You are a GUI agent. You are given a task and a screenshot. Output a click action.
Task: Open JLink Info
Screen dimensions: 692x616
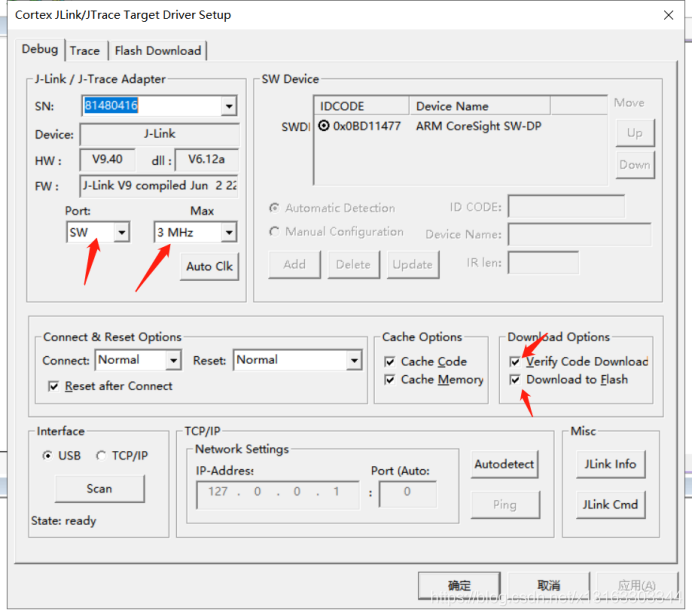pyautogui.click(x=610, y=464)
